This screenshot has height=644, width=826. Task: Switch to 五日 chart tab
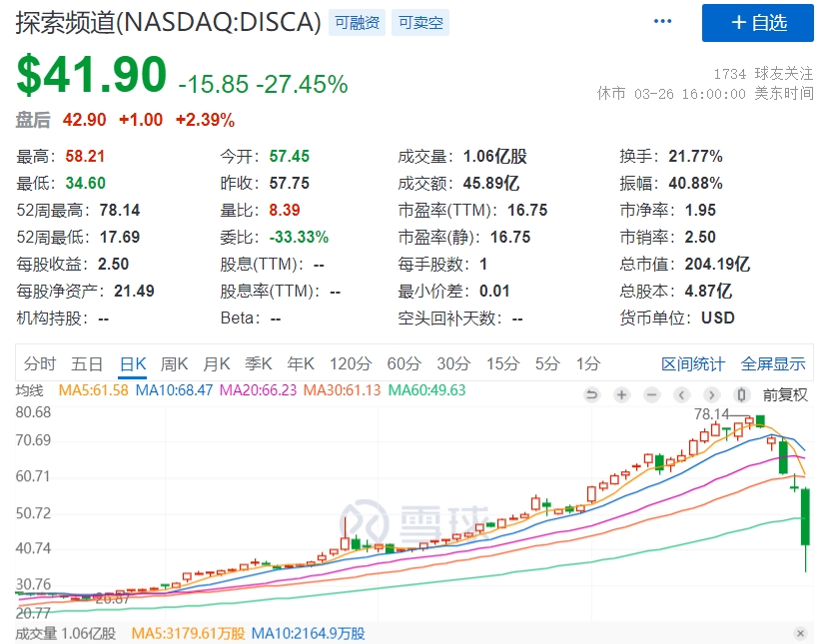[87, 363]
